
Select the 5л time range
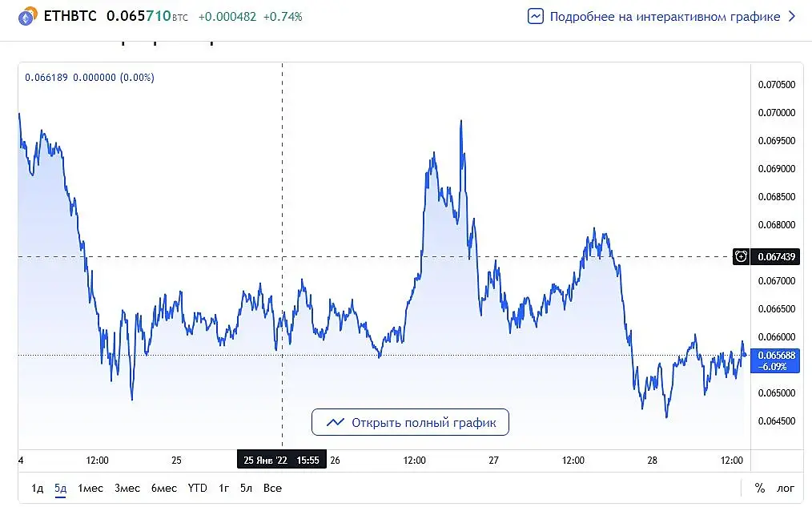click(246, 488)
